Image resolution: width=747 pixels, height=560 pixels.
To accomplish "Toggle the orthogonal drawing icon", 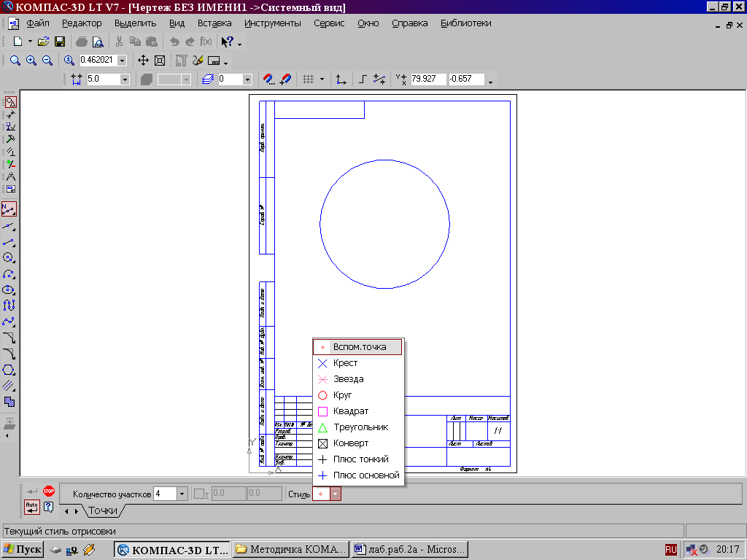I will [x=363, y=79].
